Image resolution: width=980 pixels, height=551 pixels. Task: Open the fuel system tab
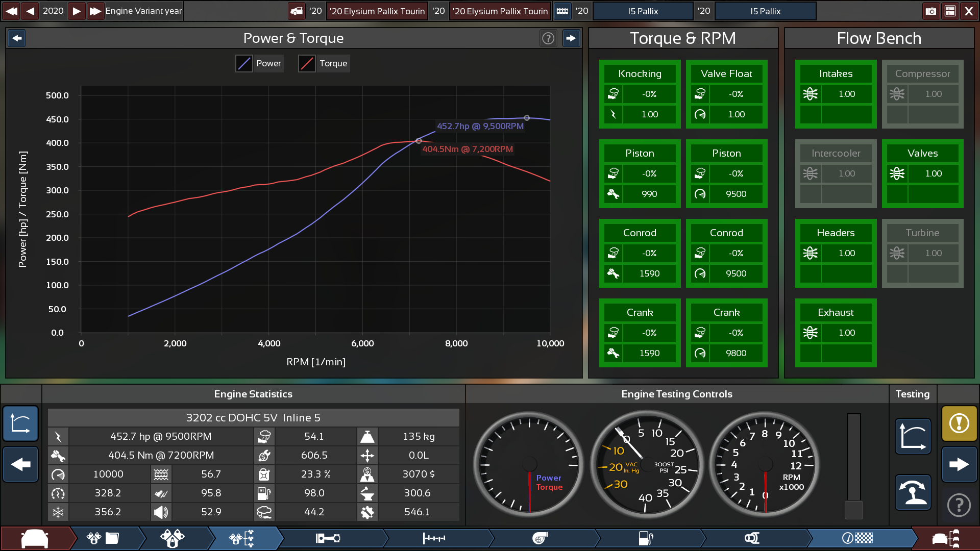tap(646, 538)
